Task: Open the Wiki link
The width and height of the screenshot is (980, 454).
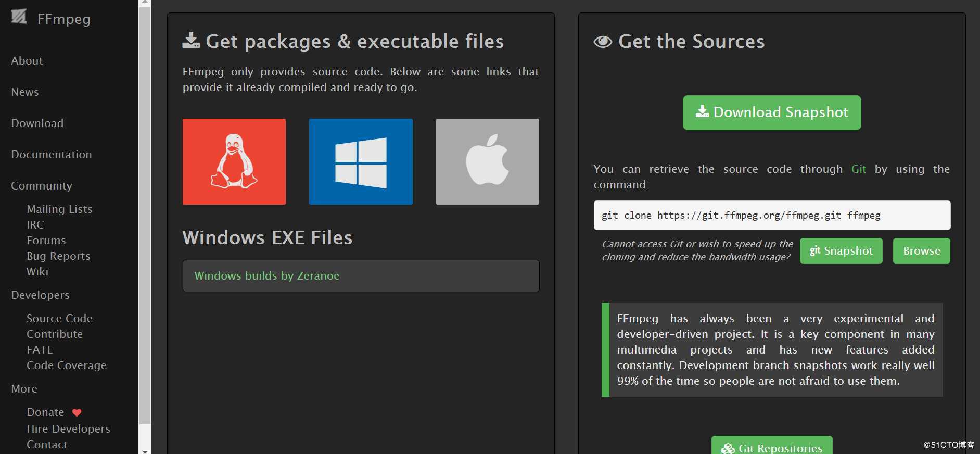Action: click(37, 271)
